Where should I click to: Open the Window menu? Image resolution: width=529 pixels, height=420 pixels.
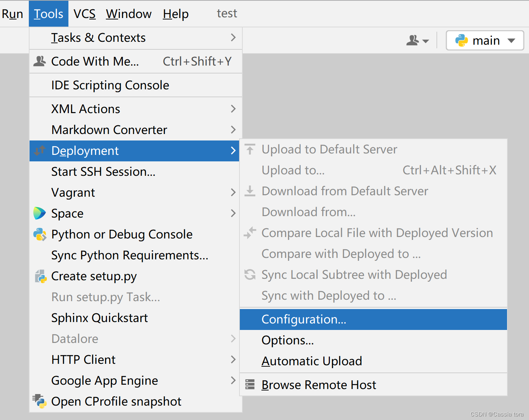tap(129, 14)
